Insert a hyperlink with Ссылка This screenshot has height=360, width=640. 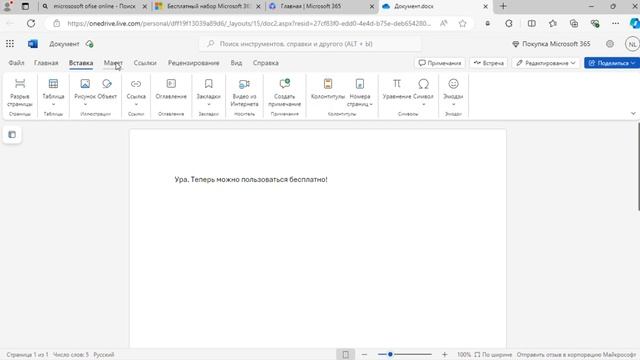click(x=136, y=93)
